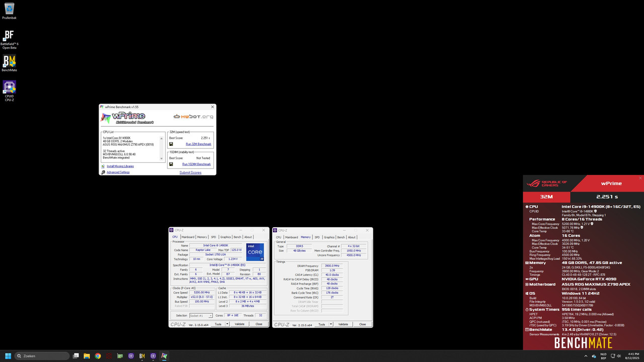The width and height of the screenshot is (644, 362).
Task: Switch to Memory tab in left CPU-Z window
Action: 202,237
